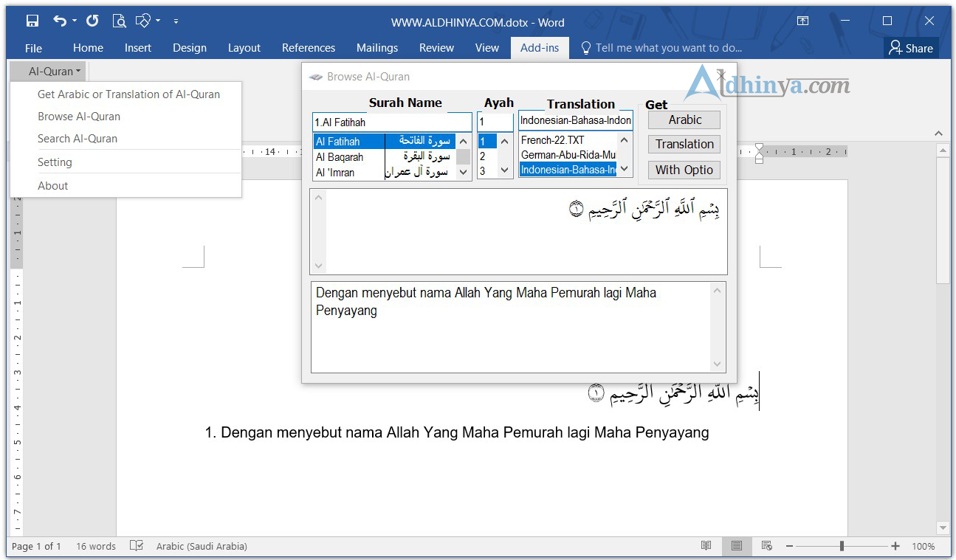The image size is (956, 560).
Task: Switch to the Review tab
Action: tap(436, 48)
